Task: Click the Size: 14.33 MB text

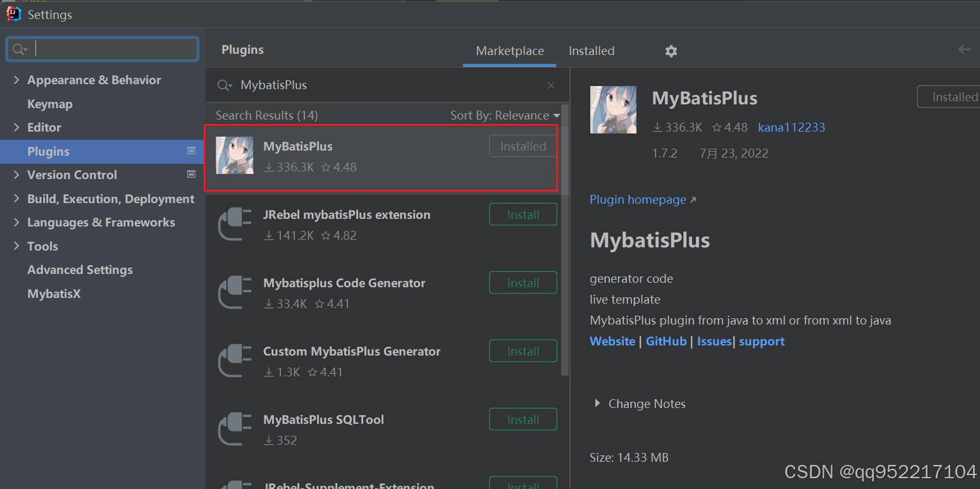Action: [629, 457]
